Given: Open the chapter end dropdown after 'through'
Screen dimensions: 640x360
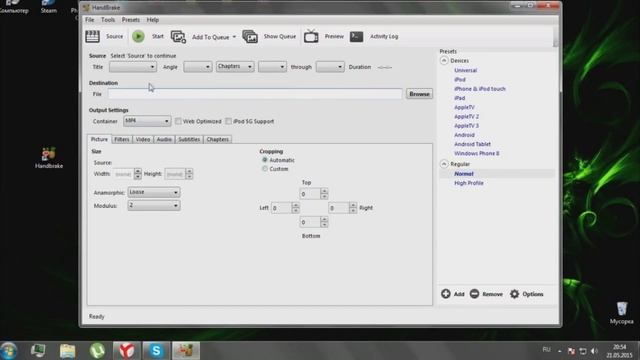Looking at the screenshot, I should pos(330,67).
